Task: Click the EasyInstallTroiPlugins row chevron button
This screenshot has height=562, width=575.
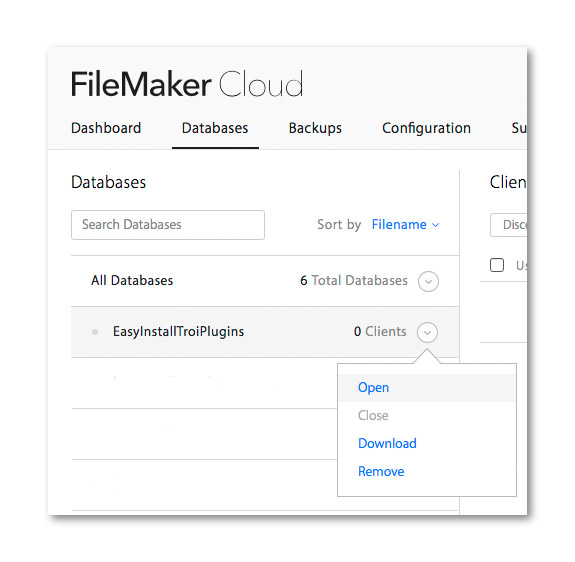Action: (x=427, y=332)
